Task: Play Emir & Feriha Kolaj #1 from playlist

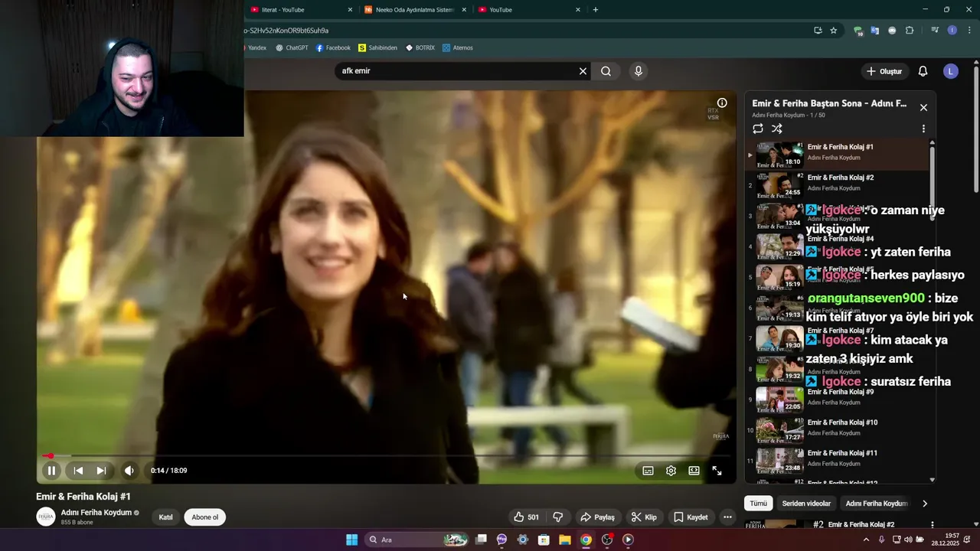Action: 837,154
